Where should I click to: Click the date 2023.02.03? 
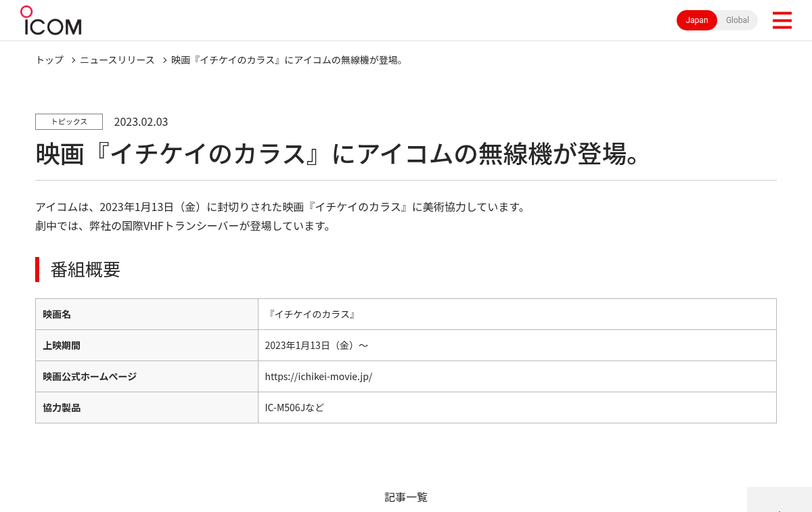141,122
